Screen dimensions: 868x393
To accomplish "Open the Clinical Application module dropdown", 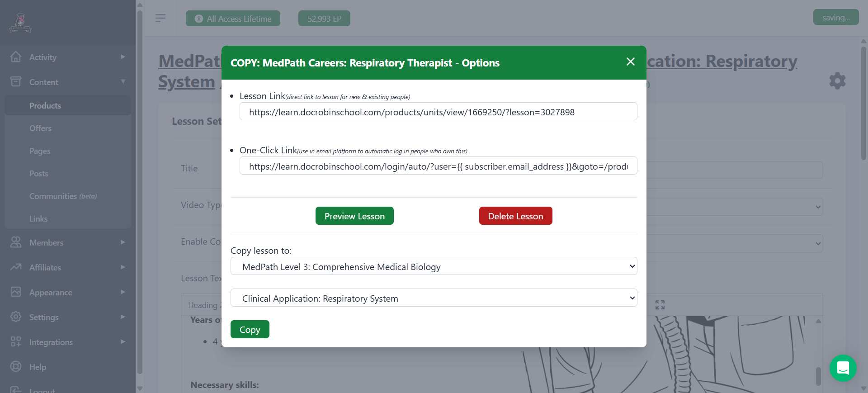I will coord(434,298).
